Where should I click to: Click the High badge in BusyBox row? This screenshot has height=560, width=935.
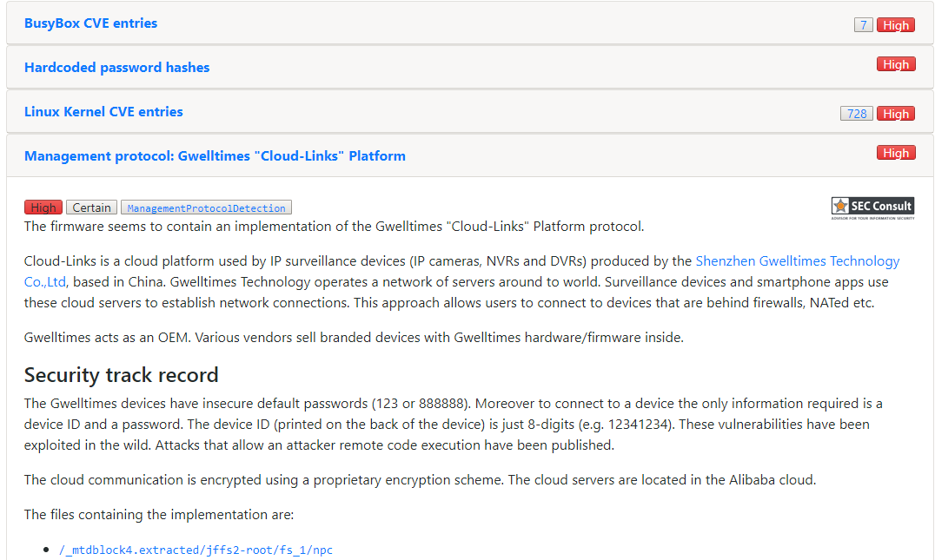tap(896, 25)
